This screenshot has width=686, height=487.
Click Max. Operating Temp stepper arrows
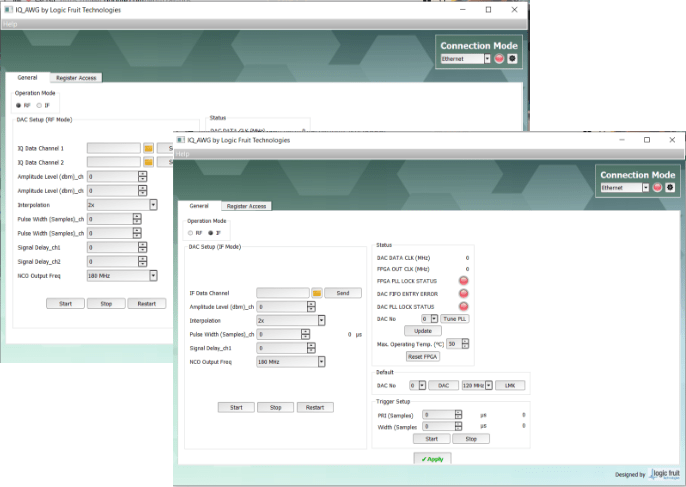465,344
